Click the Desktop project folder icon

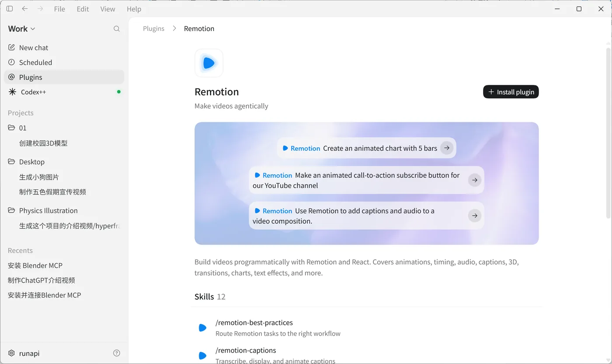(x=11, y=162)
